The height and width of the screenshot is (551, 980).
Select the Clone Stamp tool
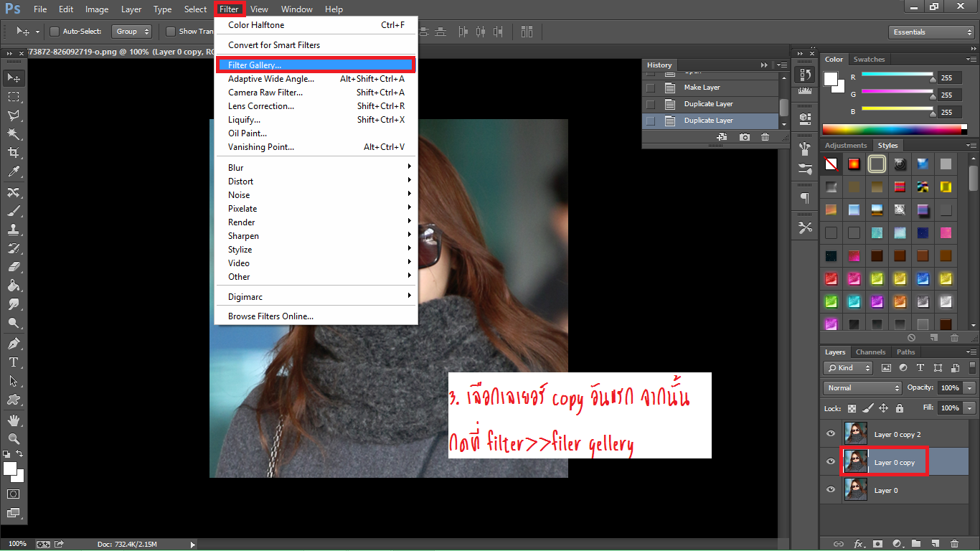pyautogui.click(x=14, y=230)
